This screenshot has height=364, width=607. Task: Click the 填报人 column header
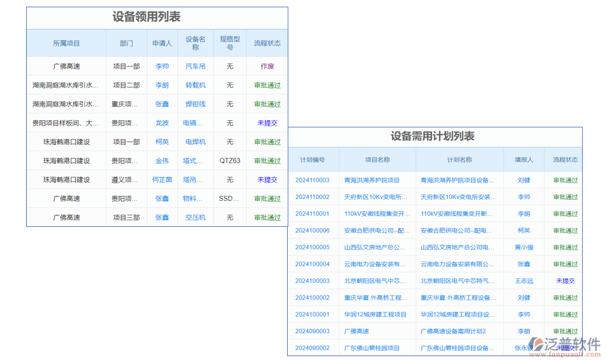point(523,159)
